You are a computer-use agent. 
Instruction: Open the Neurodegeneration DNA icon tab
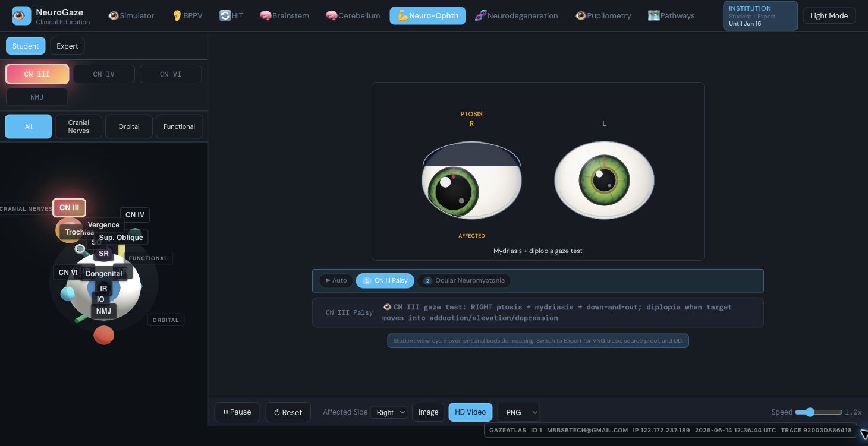516,15
